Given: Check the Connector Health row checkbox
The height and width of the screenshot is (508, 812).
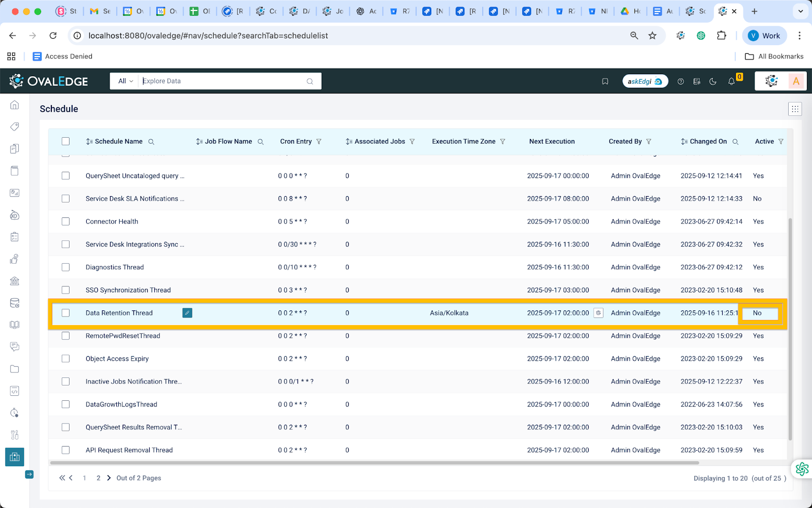Looking at the screenshot, I should 65,221.
